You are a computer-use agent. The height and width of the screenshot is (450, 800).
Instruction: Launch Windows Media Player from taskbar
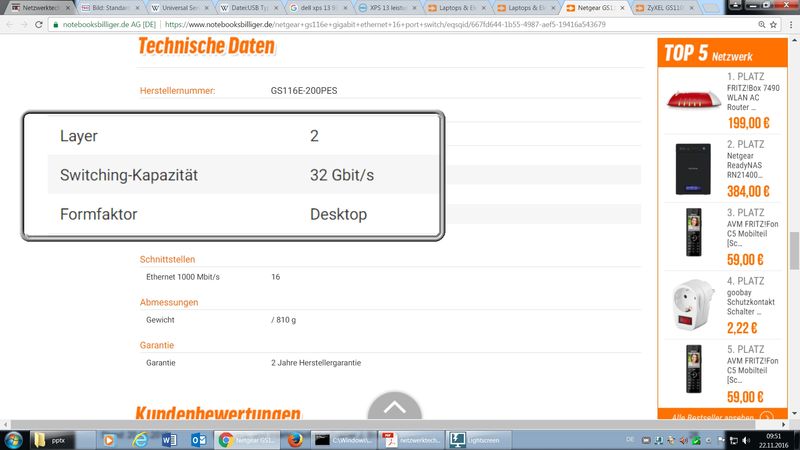109,440
